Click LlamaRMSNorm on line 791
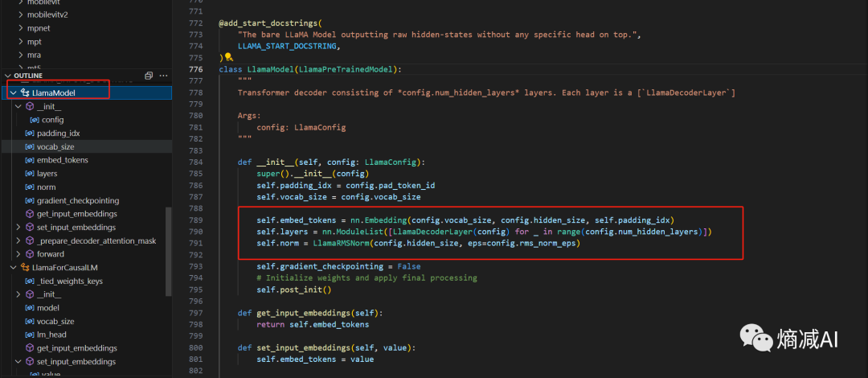 tap(342, 244)
